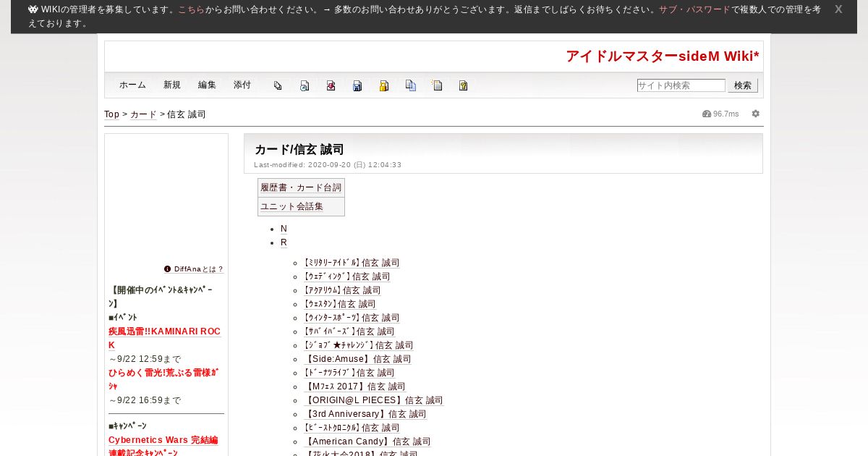Click the info icon beside DiffAnaとは？
The width and height of the screenshot is (868, 456).
pos(168,269)
